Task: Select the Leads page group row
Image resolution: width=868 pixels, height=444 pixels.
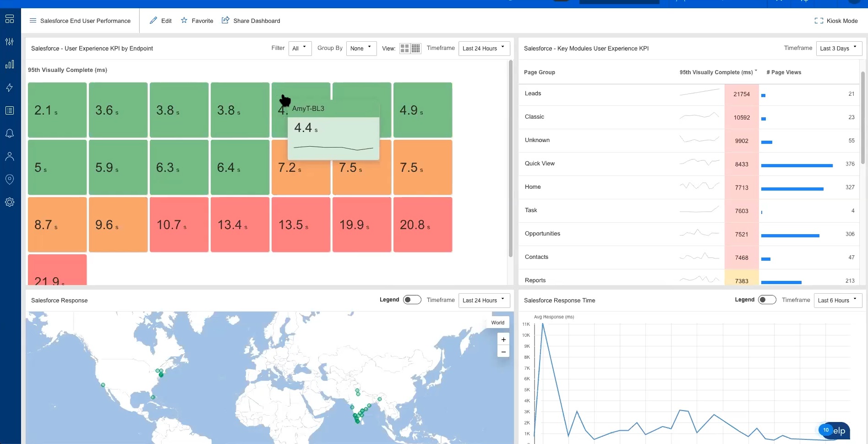Action: [689, 94]
